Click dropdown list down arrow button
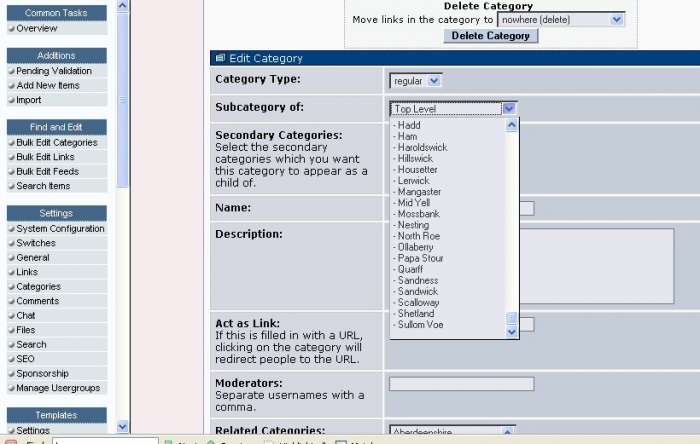This screenshot has height=444, width=700. (x=512, y=332)
